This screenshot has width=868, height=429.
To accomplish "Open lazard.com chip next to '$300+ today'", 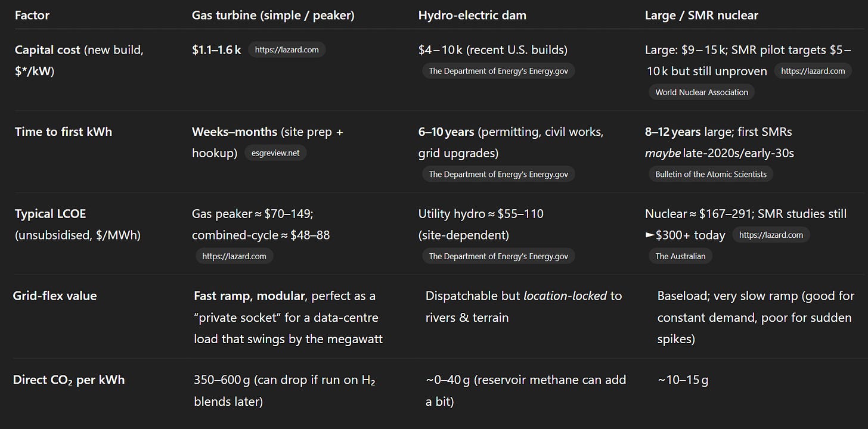I will pos(771,235).
